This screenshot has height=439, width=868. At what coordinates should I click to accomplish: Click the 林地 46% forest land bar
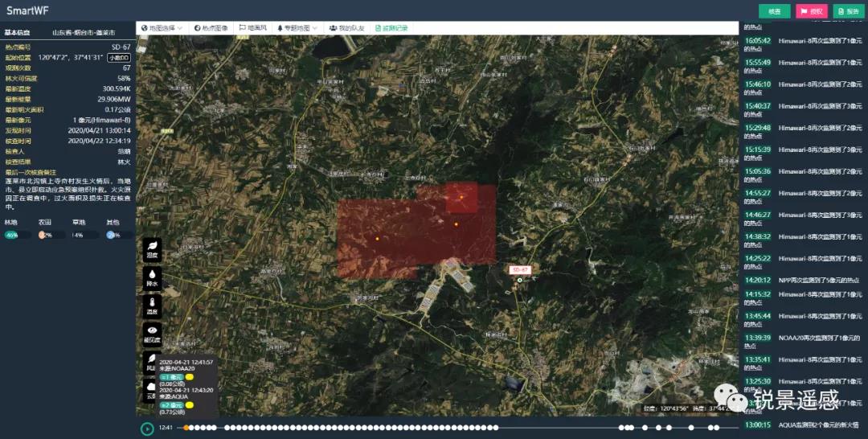point(12,235)
